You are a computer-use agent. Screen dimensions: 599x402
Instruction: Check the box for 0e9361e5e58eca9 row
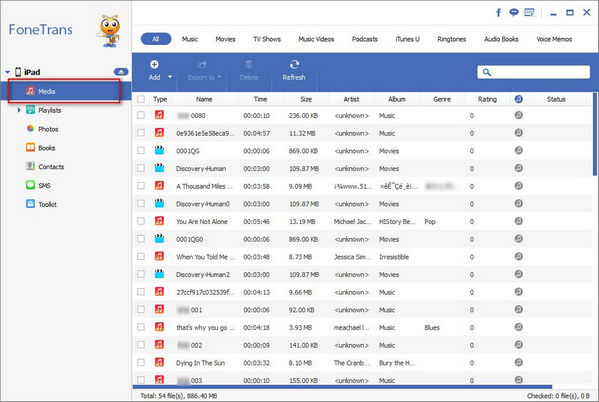click(141, 133)
